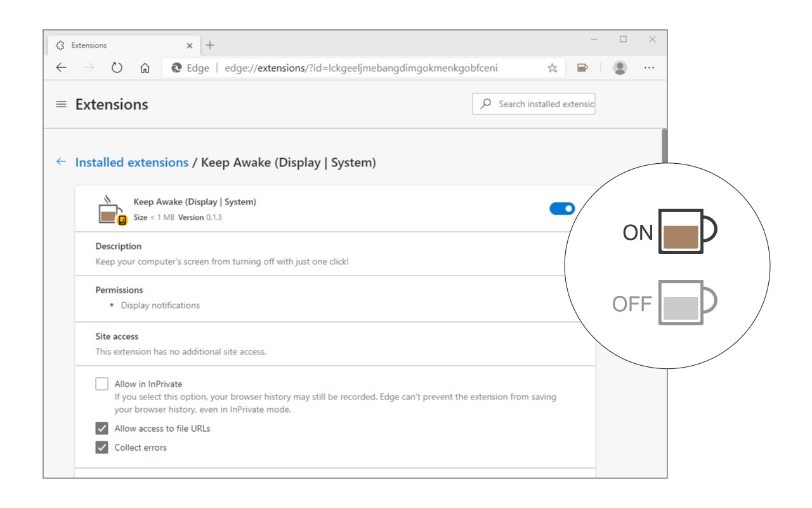The height and width of the screenshot is (508, 812).
Task: Open a new tab with plus button
Action: tap(210, 46)
